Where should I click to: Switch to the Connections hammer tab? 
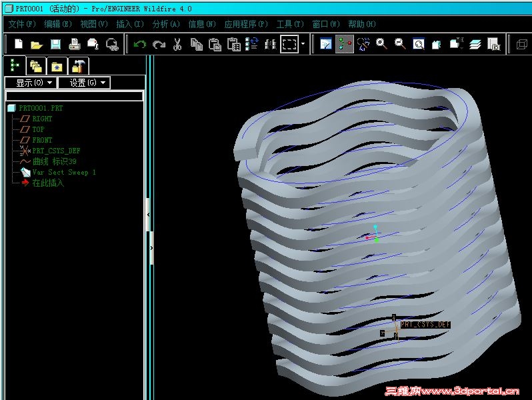78,66
